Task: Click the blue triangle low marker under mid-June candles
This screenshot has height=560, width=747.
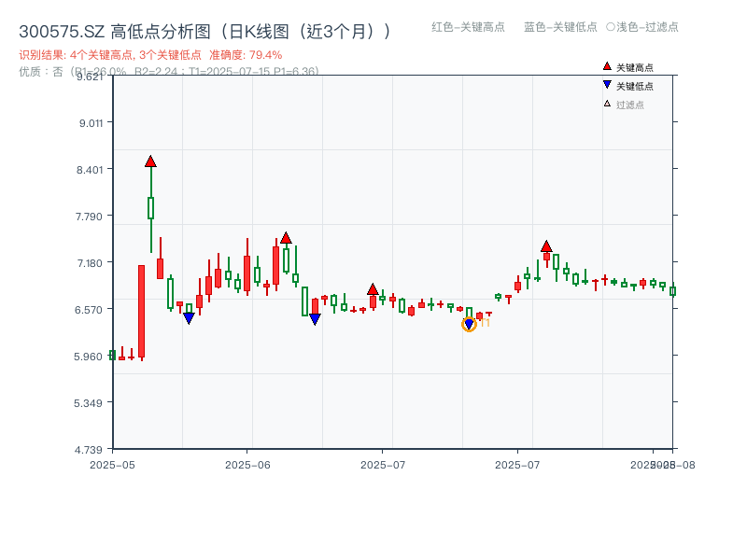Action: (315, 317)
